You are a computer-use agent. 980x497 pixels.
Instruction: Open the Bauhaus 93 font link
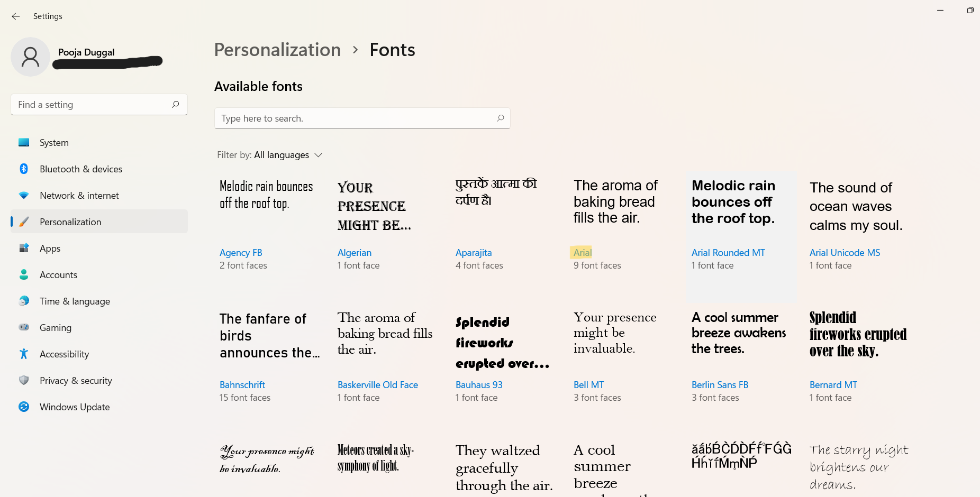click(479, 385)
